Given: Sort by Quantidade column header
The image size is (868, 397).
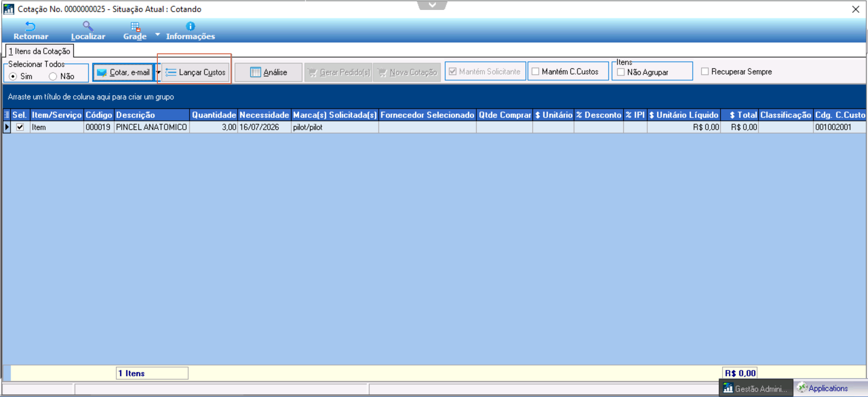Looking at the screenshot, I should coord(213,115).
